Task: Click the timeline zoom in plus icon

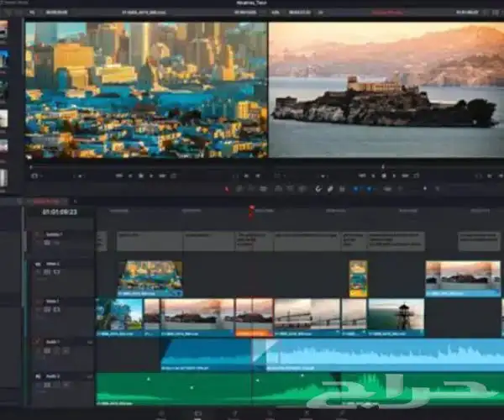Action: click(438, 189)
